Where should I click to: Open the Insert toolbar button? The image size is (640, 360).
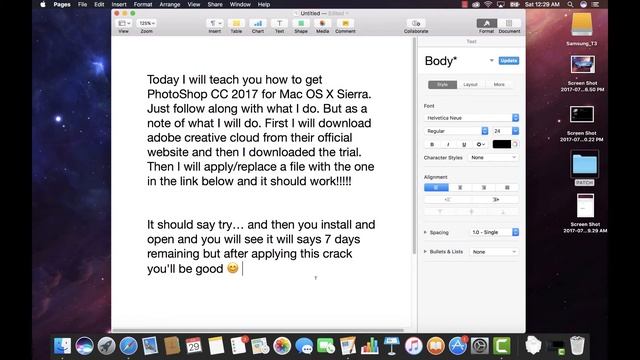click(214, 24)
